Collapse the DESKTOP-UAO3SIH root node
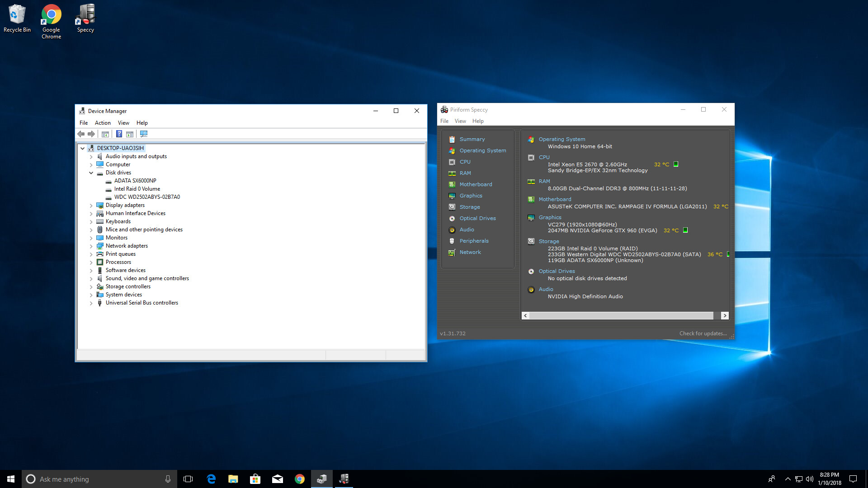The width and height of the screenshot is (868, 488). click(x=82, y=148)
